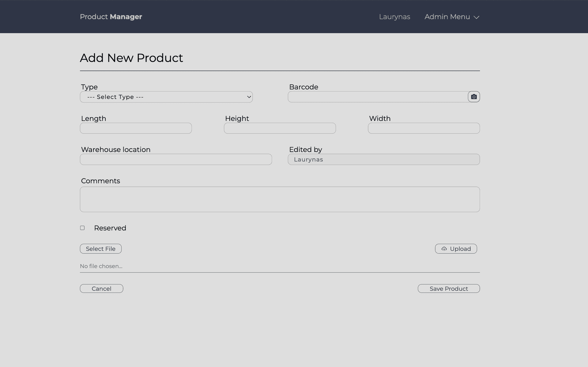Click the barcode camera scan icon
The height and width of the screenshot is (367, 588).
pyautogui.click(x=474, y=97)
